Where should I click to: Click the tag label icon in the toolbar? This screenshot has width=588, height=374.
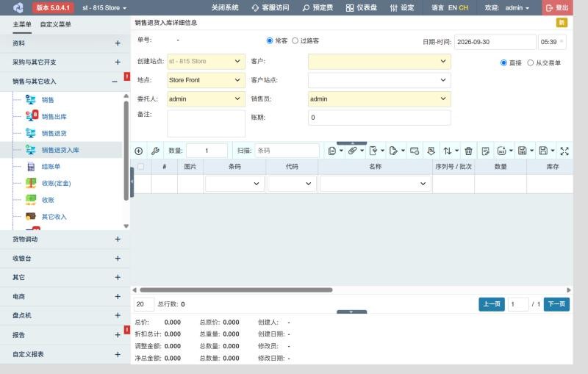coord(393,151)
